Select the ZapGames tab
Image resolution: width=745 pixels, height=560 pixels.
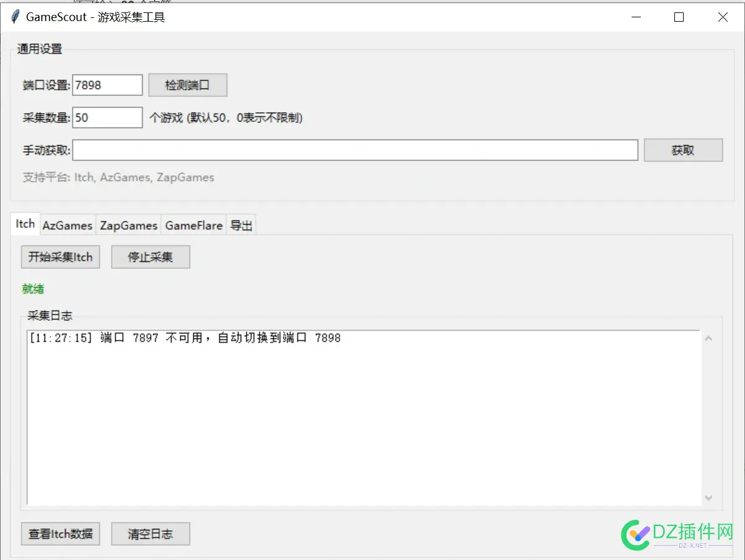point(129,225)
